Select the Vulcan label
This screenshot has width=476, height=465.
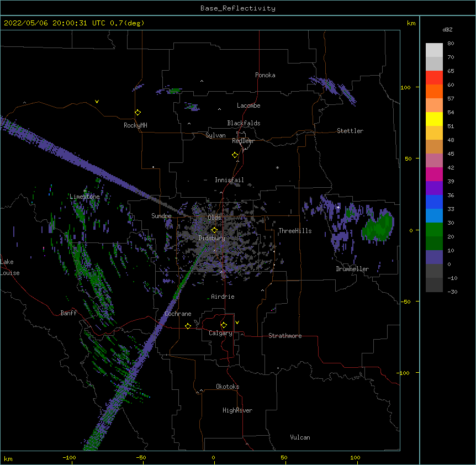click(300, 437)
